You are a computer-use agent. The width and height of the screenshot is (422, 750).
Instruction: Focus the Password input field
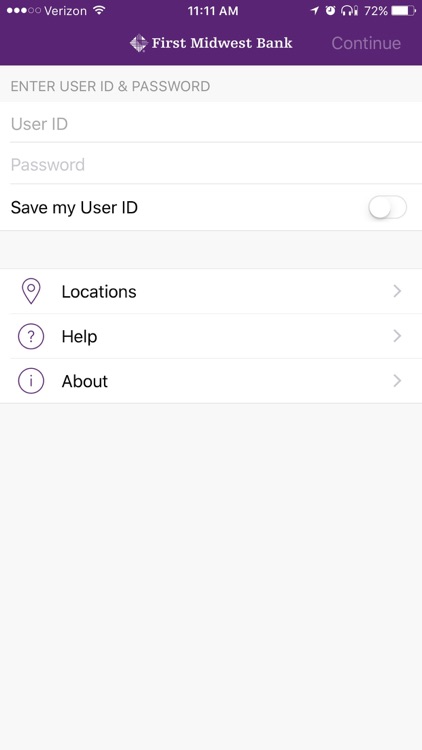tap(211, 164)
